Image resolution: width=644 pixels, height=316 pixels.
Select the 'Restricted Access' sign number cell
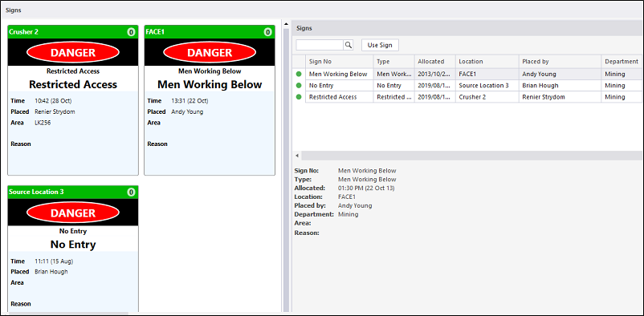tap(339, 97)
